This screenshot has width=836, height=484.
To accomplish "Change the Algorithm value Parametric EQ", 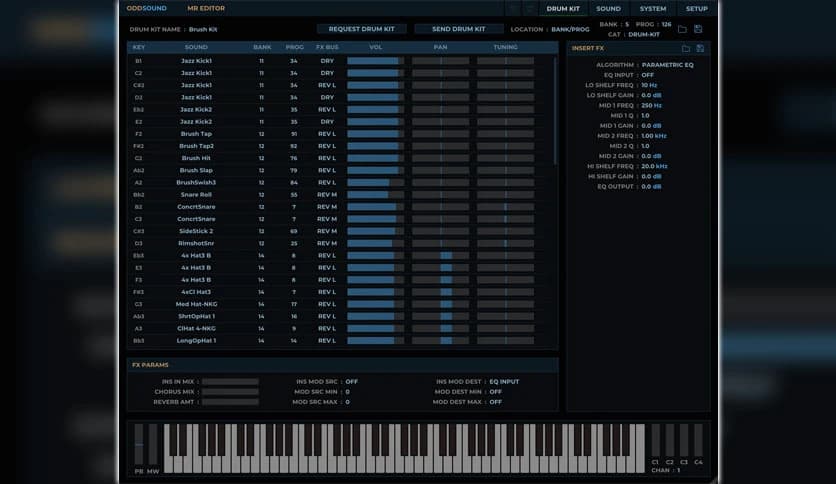I will point(668,65).
